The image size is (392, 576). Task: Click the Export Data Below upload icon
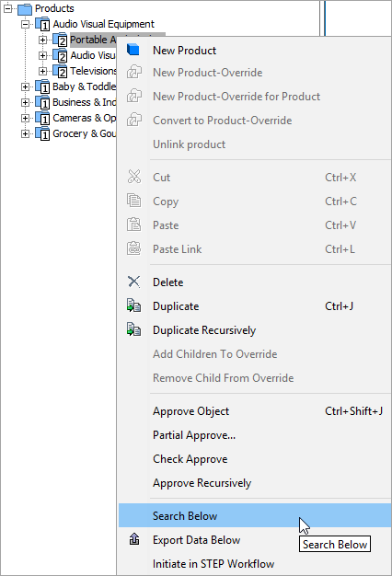click(x=134, y=539)
